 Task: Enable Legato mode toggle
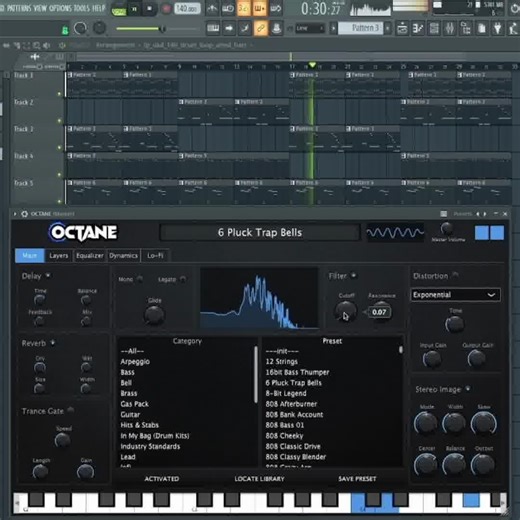click(183, 279)
